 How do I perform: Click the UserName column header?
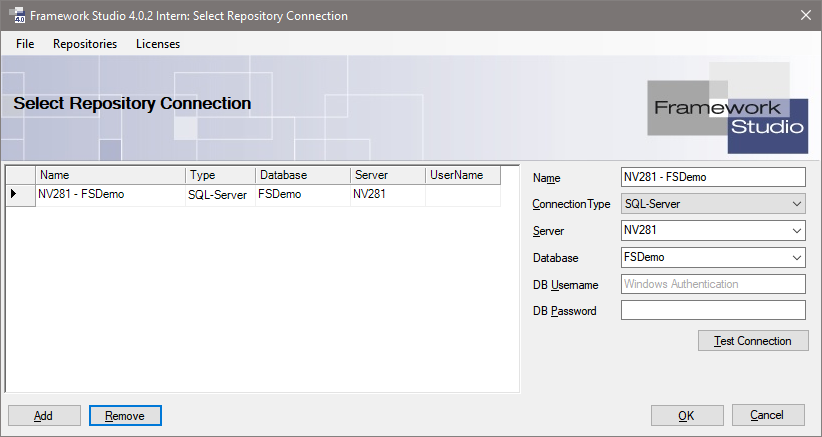click(463, 175)
